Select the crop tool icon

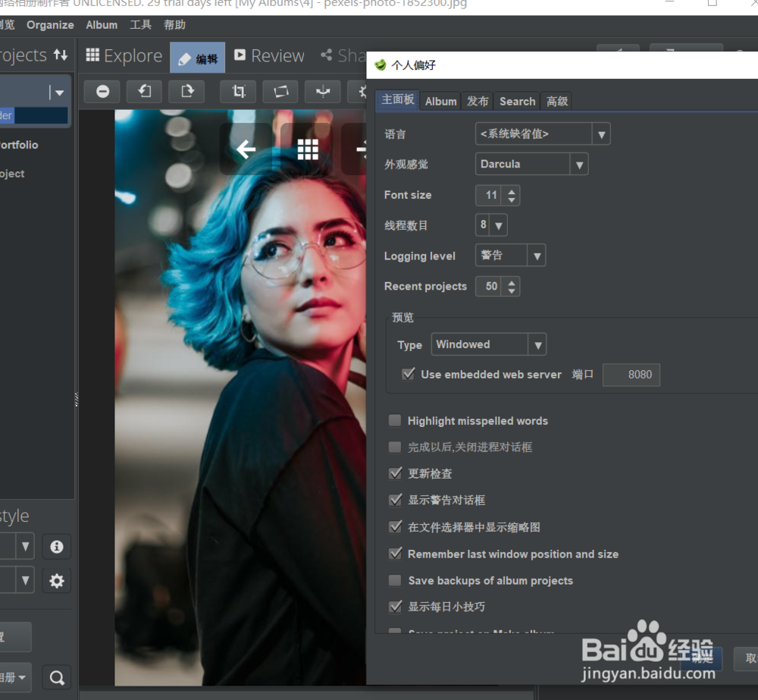(x=238, y=92)
